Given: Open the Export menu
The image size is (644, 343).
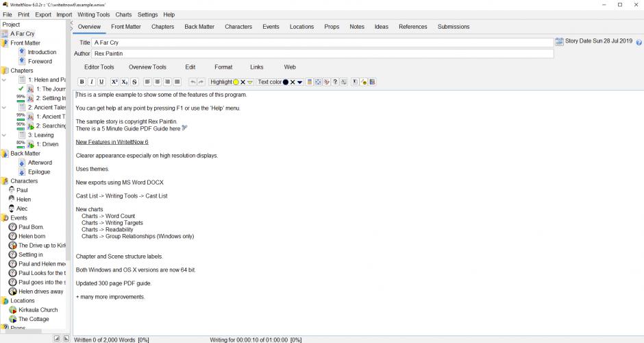Looking at the screenshot, I should tap(43, 14).
